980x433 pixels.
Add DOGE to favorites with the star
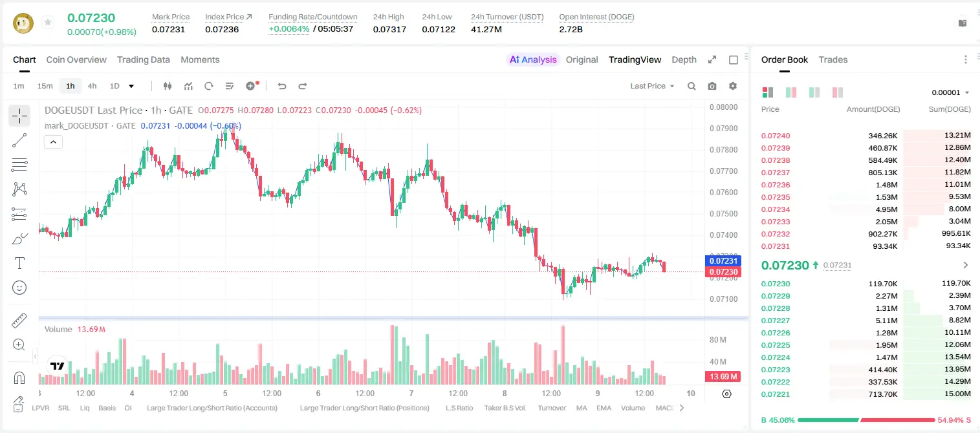pos(48,23)
